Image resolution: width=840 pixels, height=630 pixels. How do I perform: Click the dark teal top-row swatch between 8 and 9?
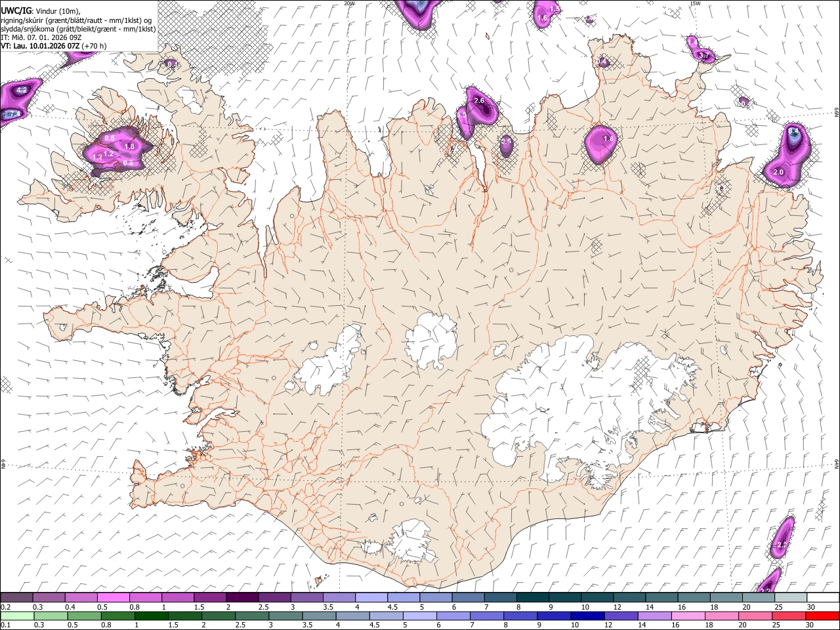(x=532, y=597)
